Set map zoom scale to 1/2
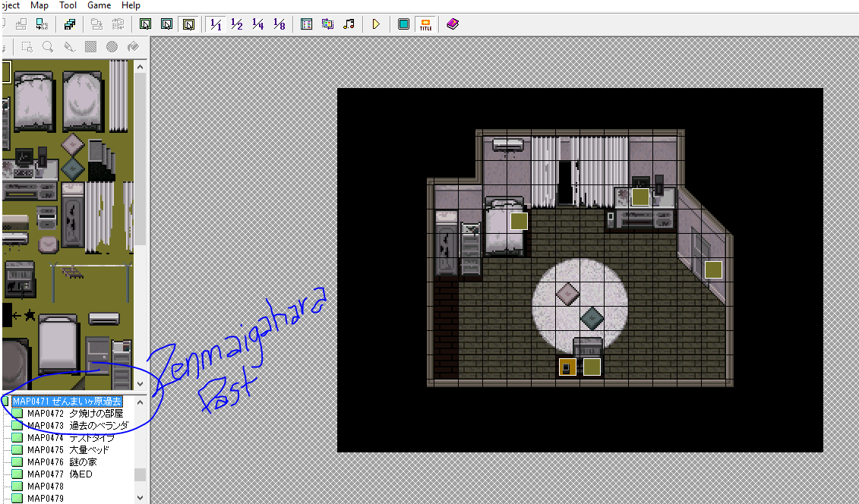Viewport: 859px width, 504px height. coord(237,24)
